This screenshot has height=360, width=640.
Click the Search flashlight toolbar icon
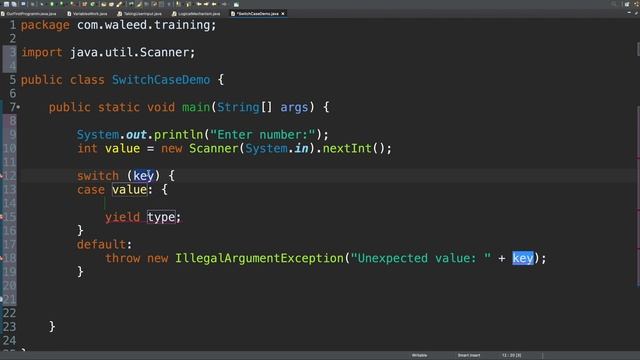click(118, 4)
